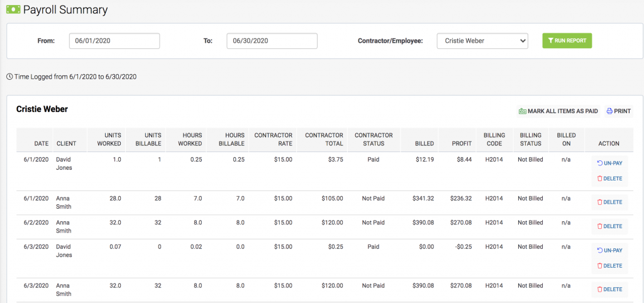
Task: Click the $0.25 contractor total cell
Action: click(x=336, y=247)
